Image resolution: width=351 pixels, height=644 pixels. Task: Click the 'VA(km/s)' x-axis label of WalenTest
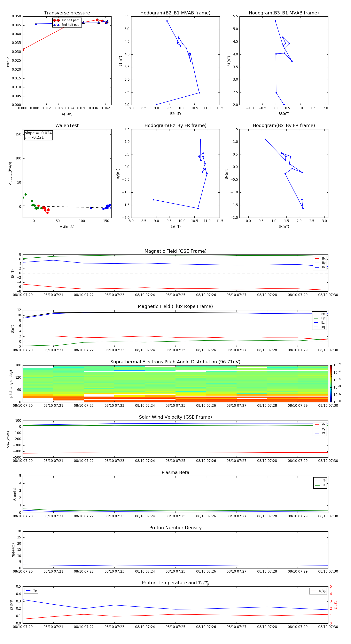click(x=67, y=227)
